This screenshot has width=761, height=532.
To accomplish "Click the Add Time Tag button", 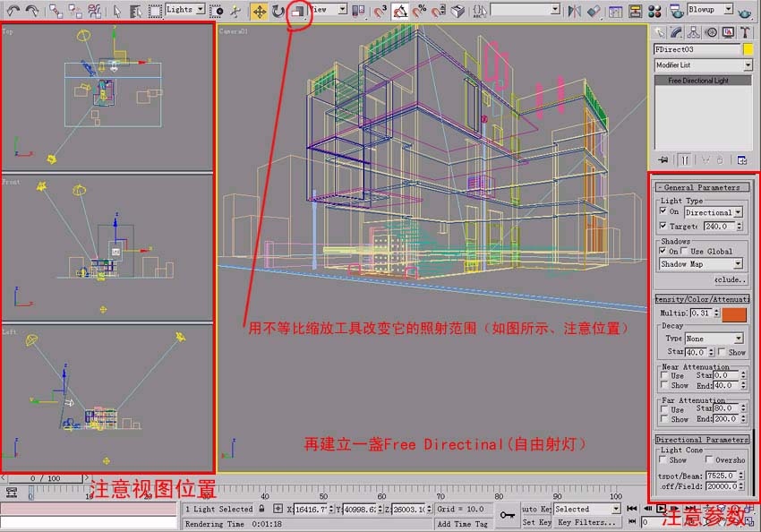I will click(x=463, y=524).
